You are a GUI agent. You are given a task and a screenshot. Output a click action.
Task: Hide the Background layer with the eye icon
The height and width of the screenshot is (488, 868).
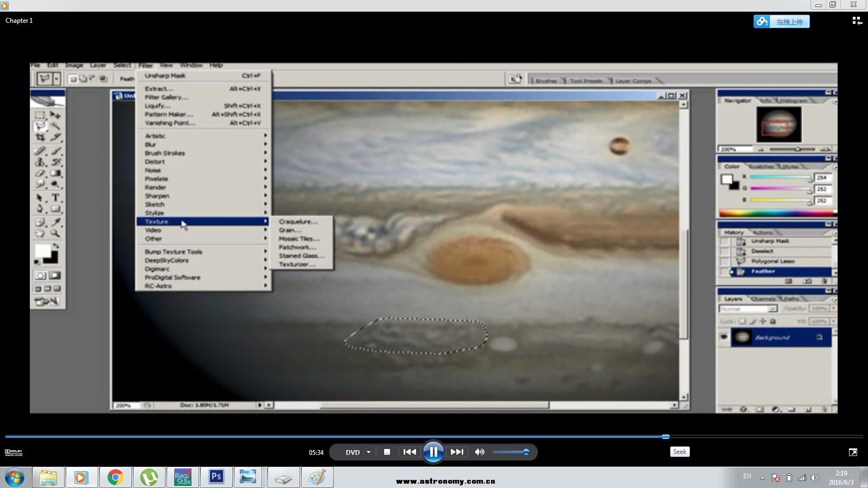click(724, 337)
